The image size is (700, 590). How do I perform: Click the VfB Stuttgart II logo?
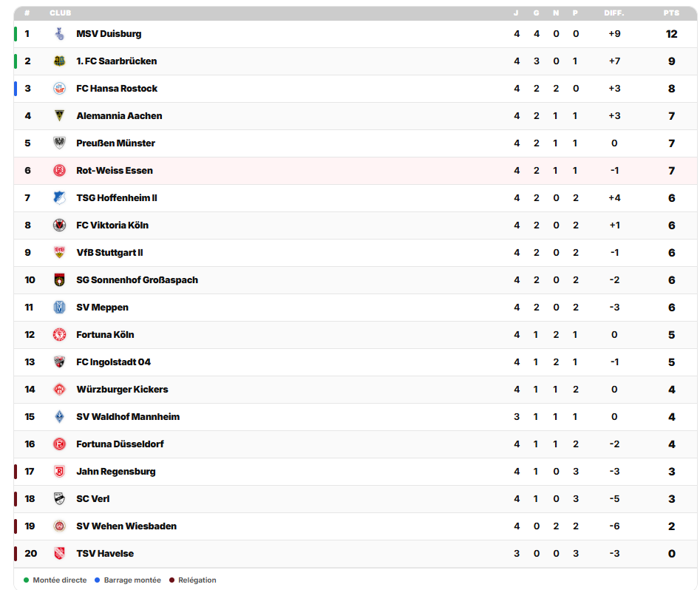(59, 252)
